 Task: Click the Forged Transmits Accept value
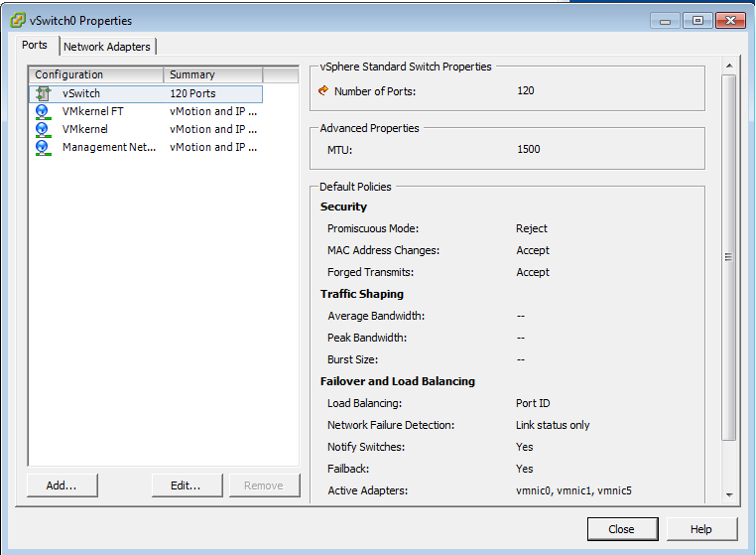(533, 272)
